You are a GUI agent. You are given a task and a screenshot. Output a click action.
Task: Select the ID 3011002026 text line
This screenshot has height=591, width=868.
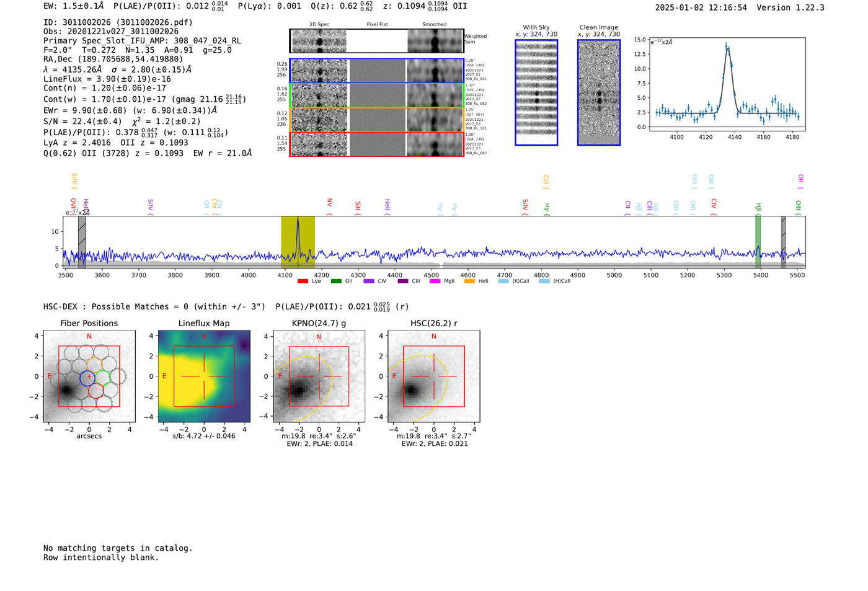click(x=118, y=22)
